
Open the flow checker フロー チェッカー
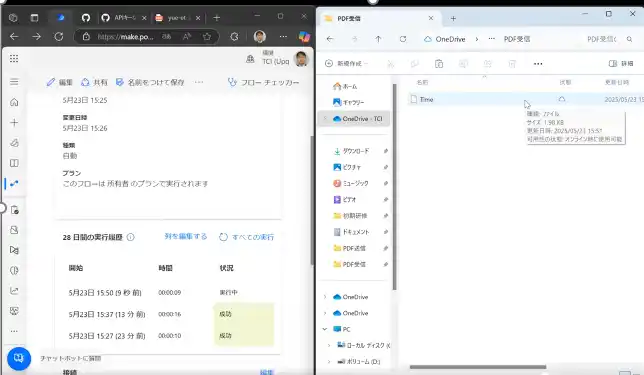click(x=263, y=82)
